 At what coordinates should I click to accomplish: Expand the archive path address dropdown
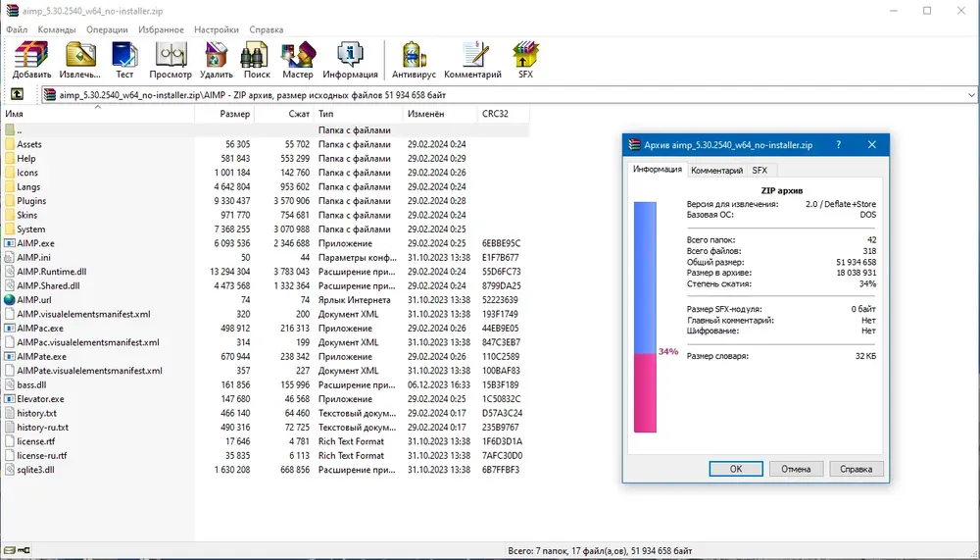(x=970, y=95)
